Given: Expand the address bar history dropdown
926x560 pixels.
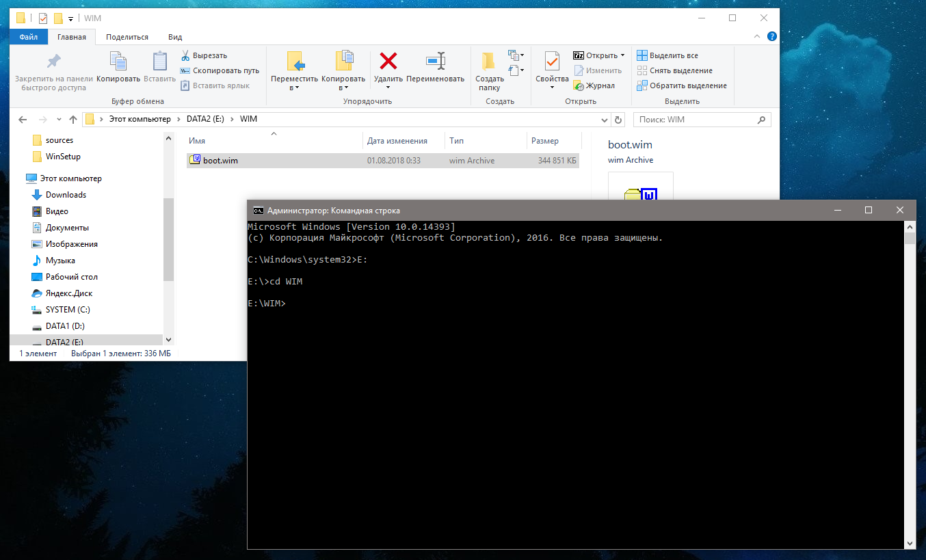Looking at the screenshot, I should [x=604, y=120].
